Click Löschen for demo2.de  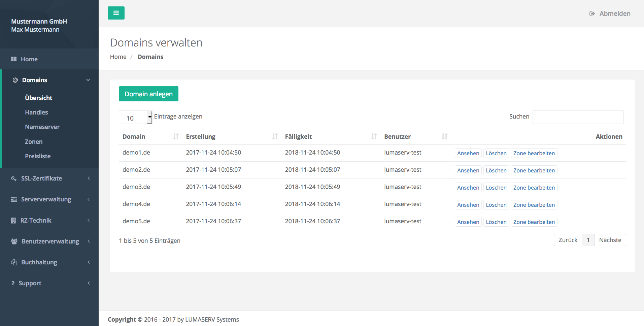[496, 170]
